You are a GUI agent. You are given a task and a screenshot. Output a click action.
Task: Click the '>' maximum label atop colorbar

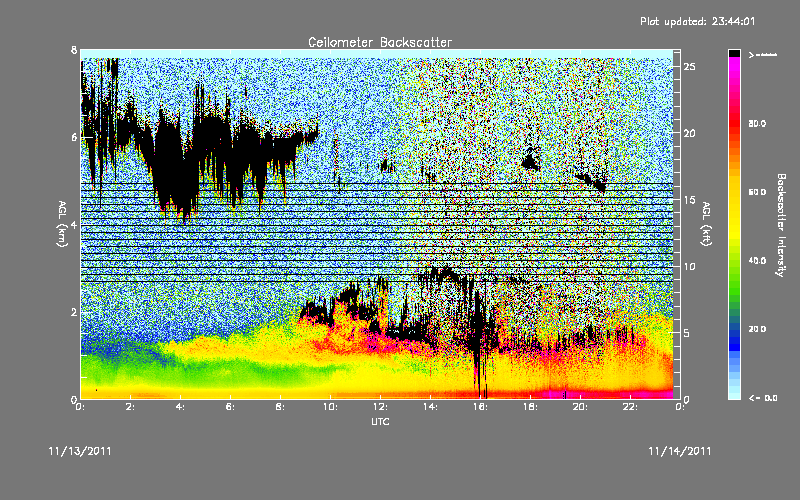(763, 55)
